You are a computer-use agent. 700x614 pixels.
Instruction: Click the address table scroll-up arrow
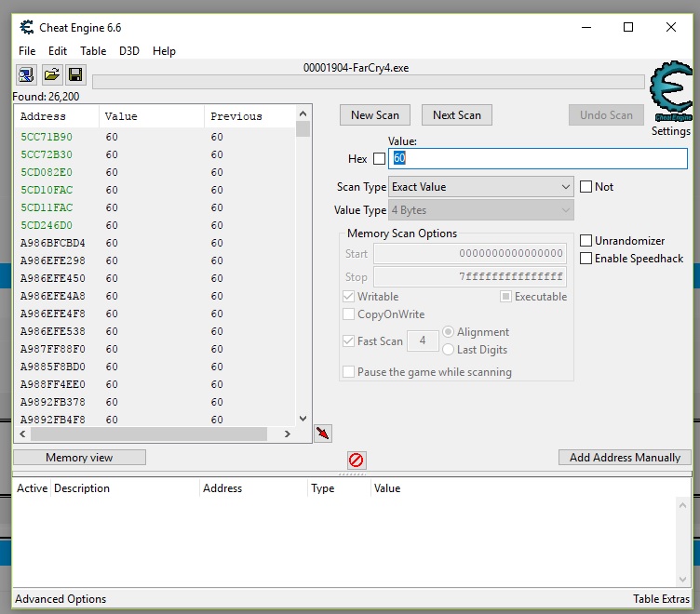click(x=682, y=505)
